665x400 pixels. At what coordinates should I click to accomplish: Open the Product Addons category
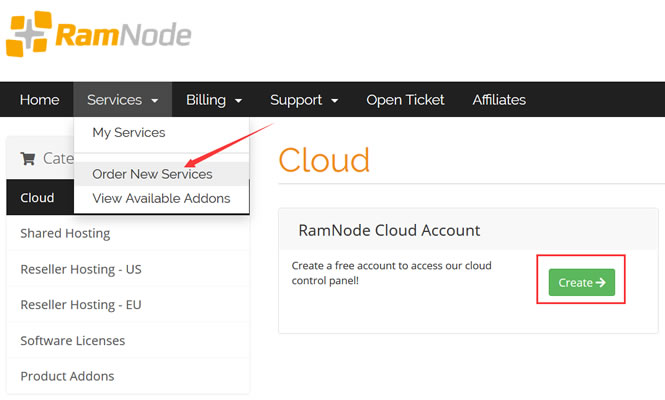[x=128, y=376]
